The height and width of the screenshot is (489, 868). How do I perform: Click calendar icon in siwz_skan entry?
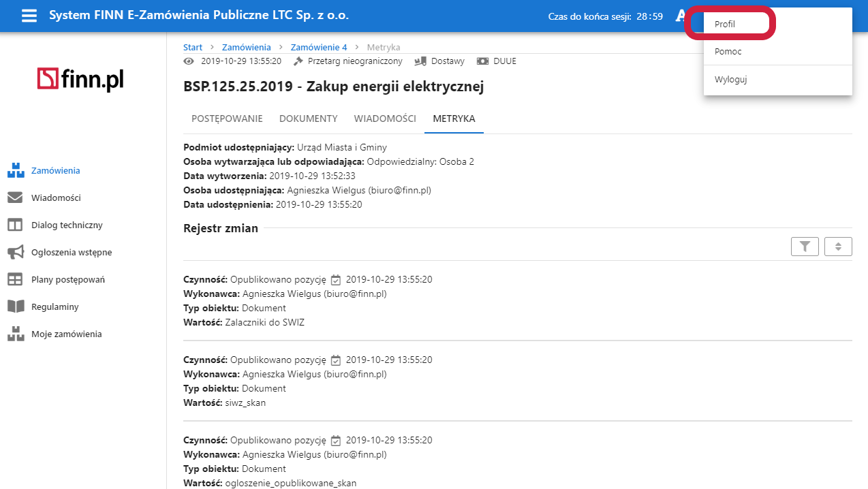(336, 360)
